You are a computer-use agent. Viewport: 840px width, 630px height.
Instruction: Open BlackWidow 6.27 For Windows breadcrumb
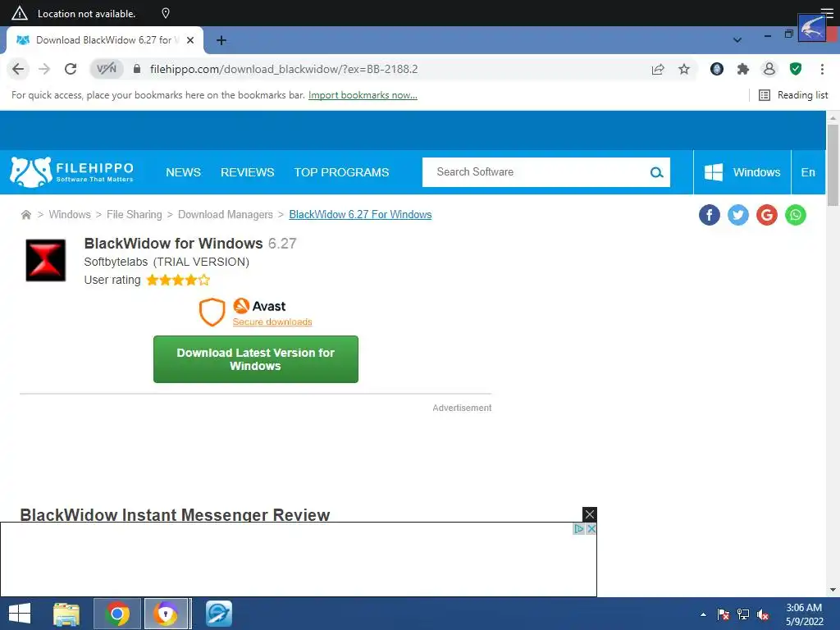[x=360, y=214]
